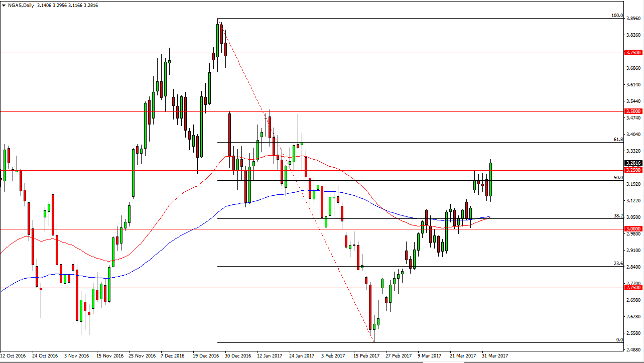The image size is (644, 363).
Task: Click the 7 Dec 2016 date label
Action: (172, 355)
